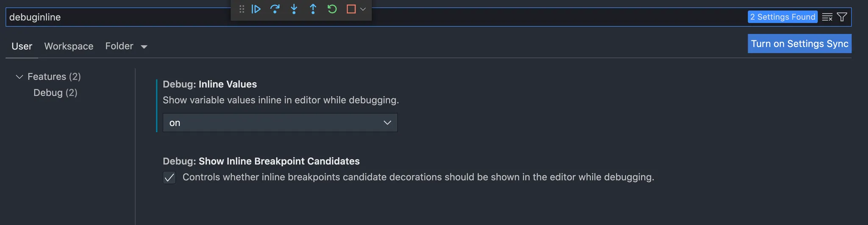The image size is (868, 225).
Task: Click Turn on Settings Sync button
Action: click(x=799, y=44)
